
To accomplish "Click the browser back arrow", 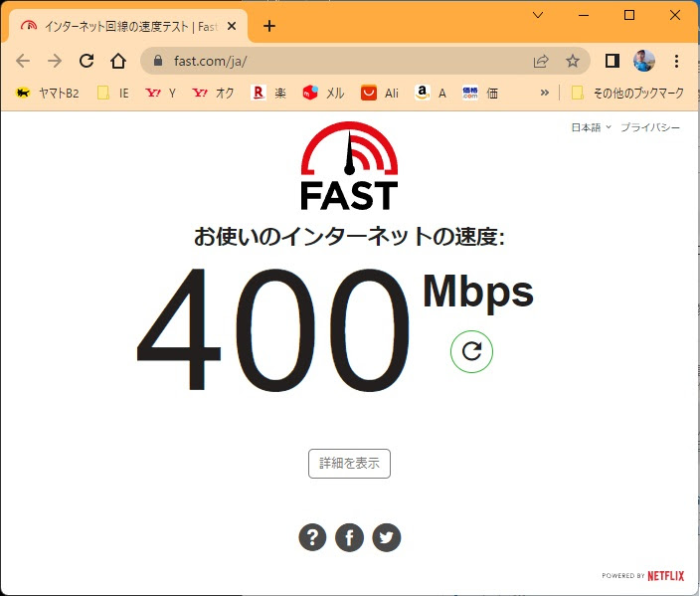I will point(23,61).
